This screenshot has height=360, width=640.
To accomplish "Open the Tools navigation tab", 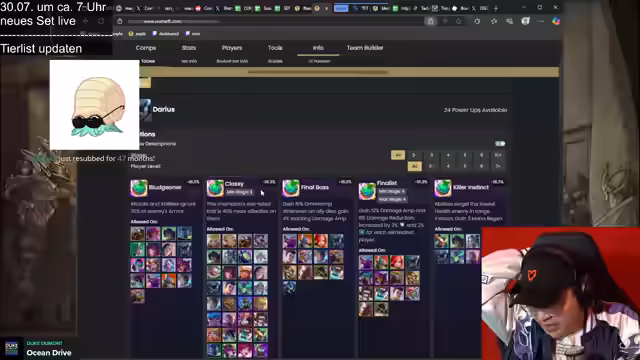I will 275,48.
